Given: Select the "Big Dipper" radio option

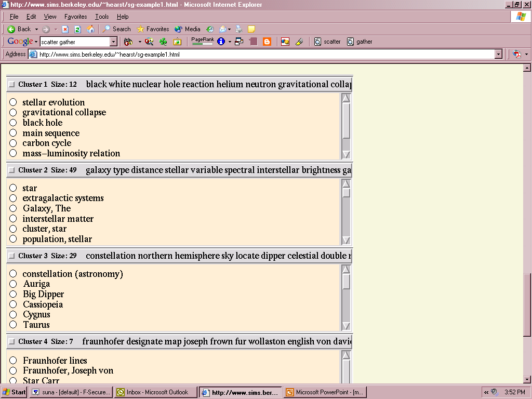Looking at the screenshot, I should tap(13, 294).
